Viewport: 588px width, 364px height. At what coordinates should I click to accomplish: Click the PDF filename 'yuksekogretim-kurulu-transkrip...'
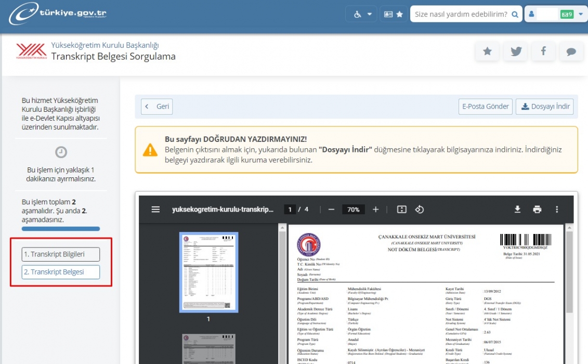point(223,210)
